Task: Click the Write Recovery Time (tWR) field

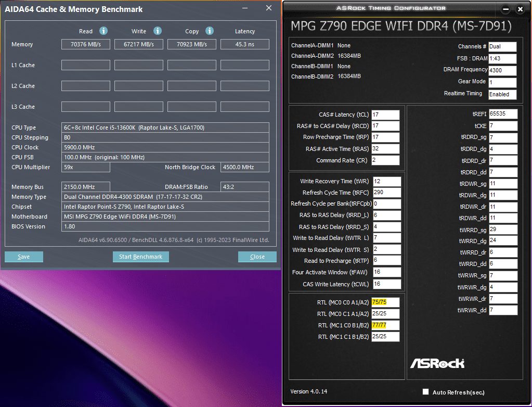Action: click(x=387, y=181)
